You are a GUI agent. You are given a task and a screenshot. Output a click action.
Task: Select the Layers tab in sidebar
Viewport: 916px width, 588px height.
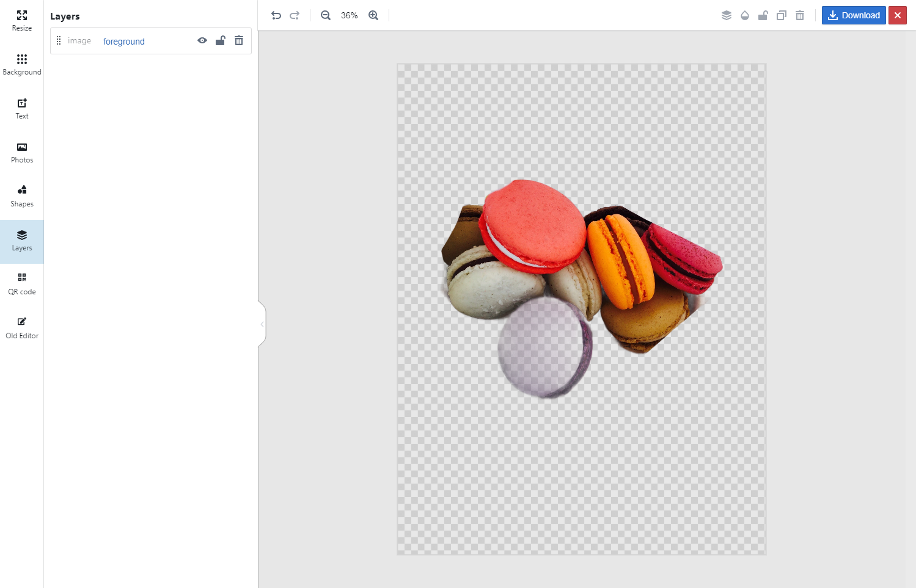coord(22,241)
